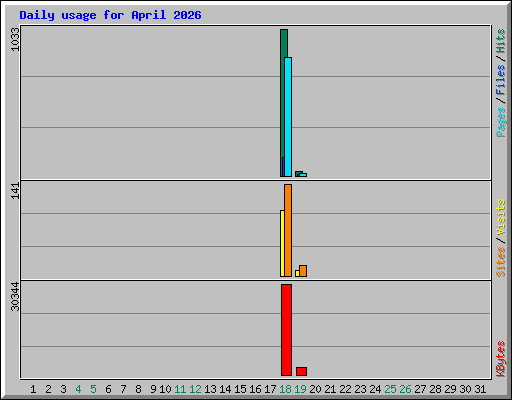Click day label 4 on the x-axis
This screenshot has width=512, height=400.
point(78,389)
